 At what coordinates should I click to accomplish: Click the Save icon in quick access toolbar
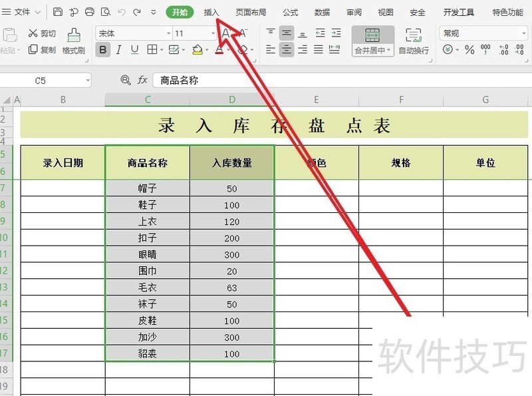58,12
